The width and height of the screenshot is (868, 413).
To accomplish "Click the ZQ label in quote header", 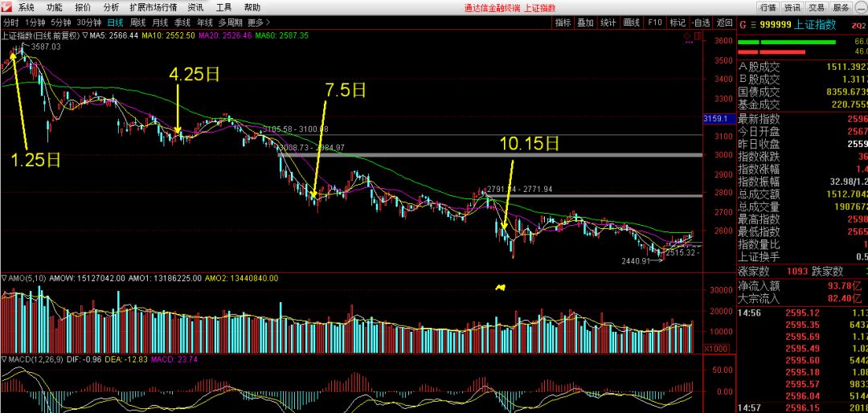I will [x=857, y=25].
